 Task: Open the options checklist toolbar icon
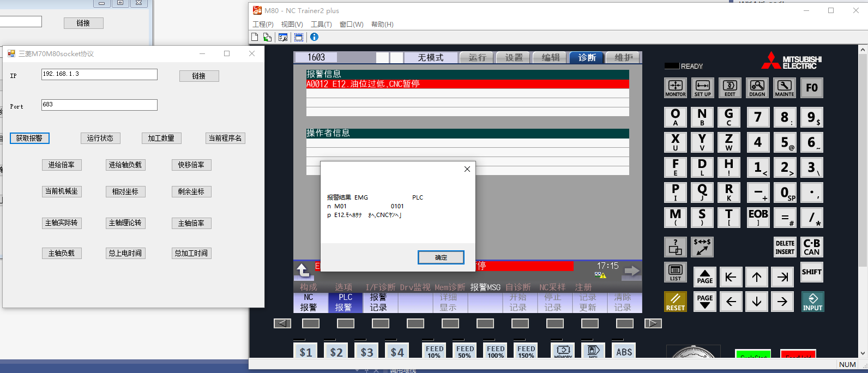pyautogui.click(x=283, y=37)
